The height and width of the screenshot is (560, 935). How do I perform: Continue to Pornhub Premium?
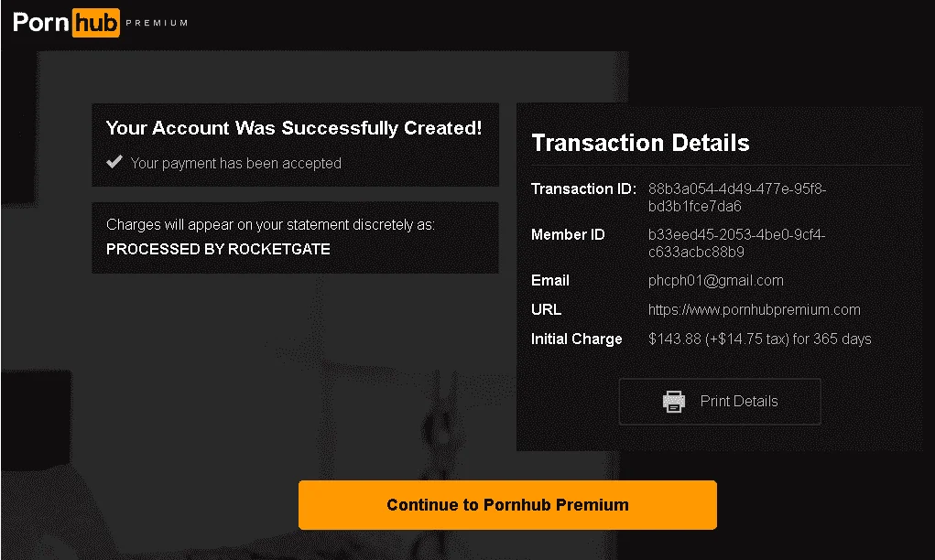[507, 505]
